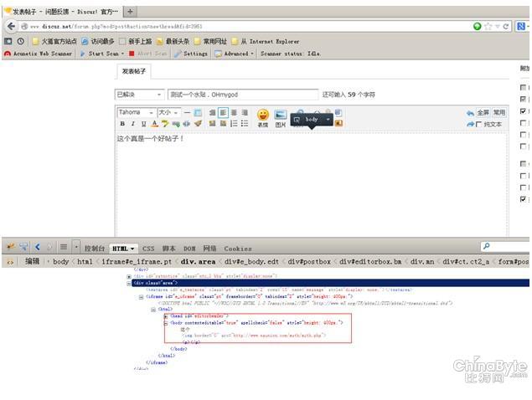
Task: Insert a horizontal rule in the editor
Action: 187,112
